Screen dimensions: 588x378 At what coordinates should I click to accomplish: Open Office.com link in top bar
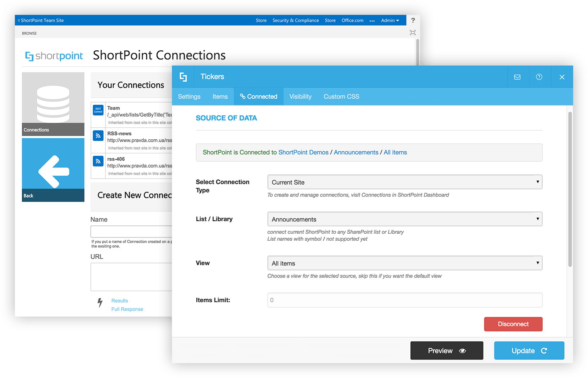[x=353, y=20]
